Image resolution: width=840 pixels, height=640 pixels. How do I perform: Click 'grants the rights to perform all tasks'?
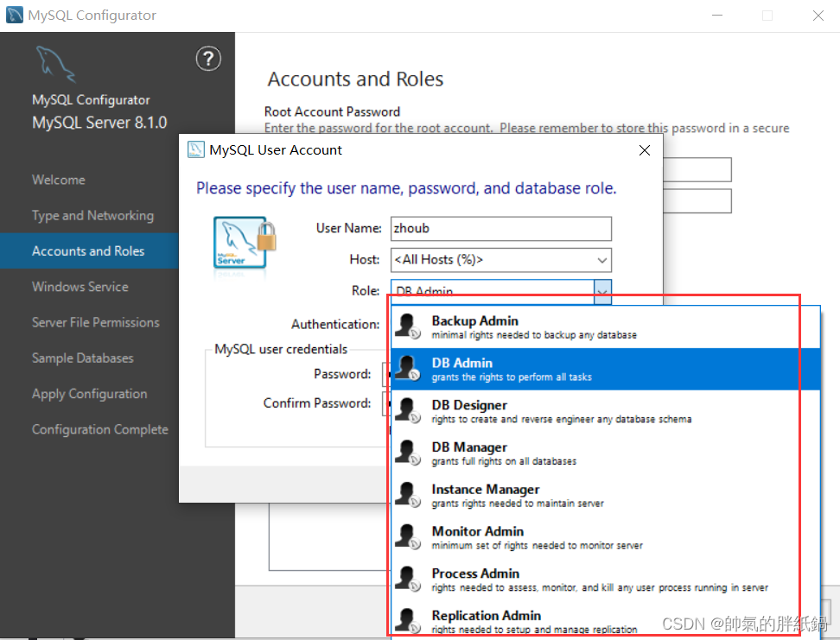tap(512, 377)
